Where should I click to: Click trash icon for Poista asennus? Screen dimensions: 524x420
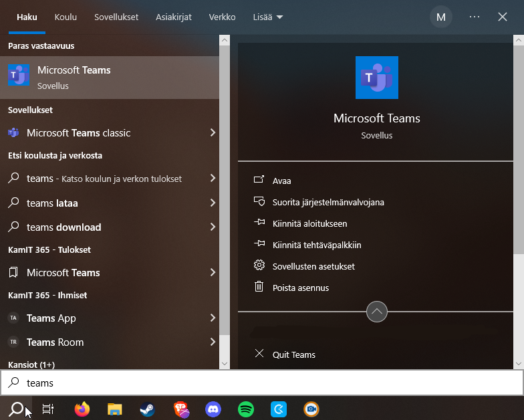(x=259, y=286)
